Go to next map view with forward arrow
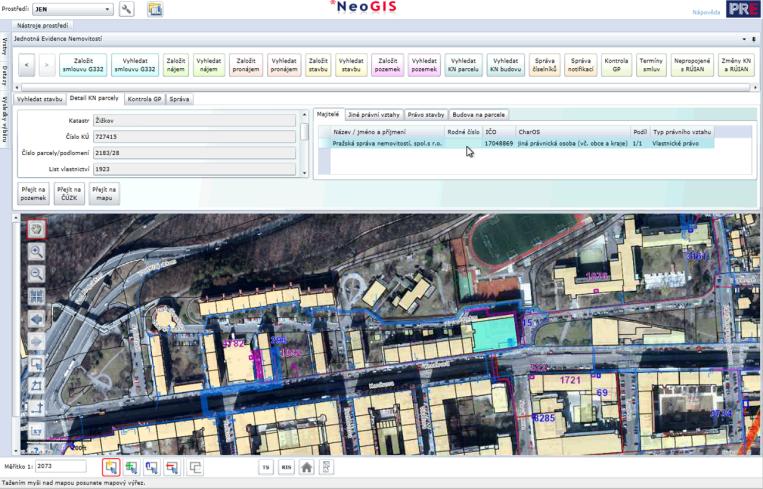The image size is (763, 489). point(36,341)
